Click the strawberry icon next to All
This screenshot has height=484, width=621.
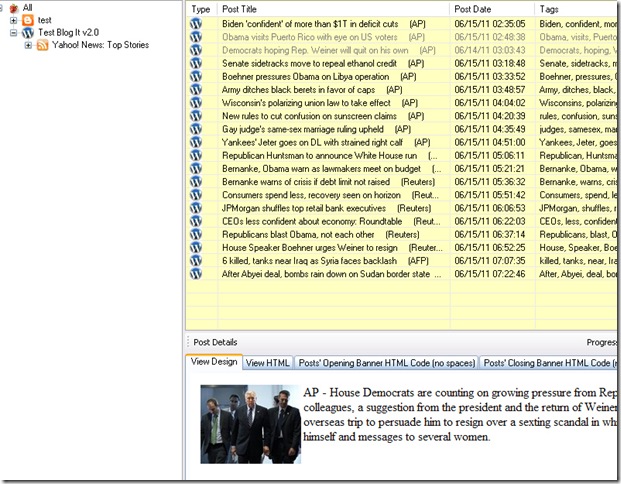click(x=14, y=8)
